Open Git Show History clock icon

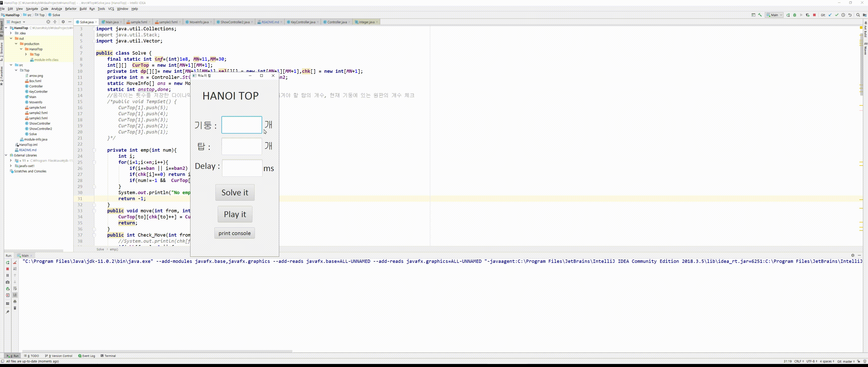pyautogui.click(x=843, y=15)
